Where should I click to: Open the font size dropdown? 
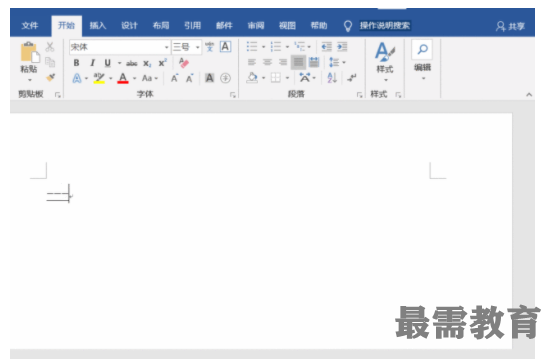pyautogui.click(x=197, y=47)
